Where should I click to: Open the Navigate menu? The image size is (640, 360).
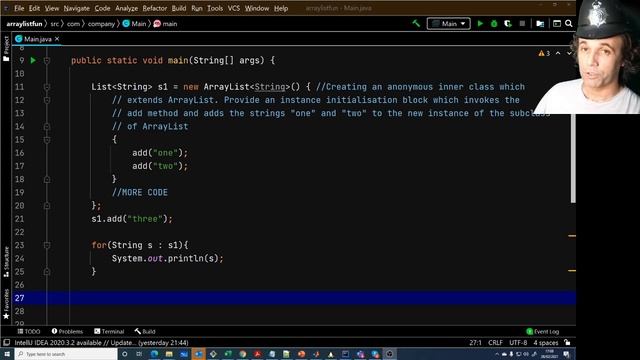[x=76, y=8]
